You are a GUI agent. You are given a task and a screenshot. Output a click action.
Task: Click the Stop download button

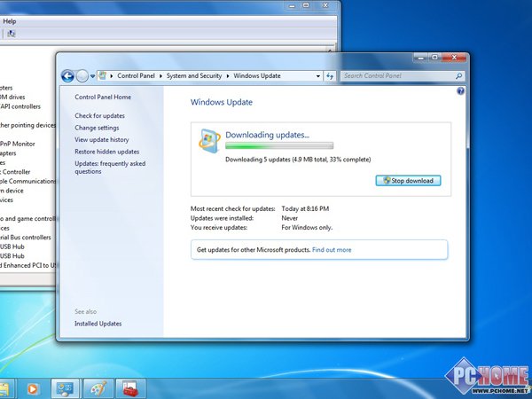[408, 181]
